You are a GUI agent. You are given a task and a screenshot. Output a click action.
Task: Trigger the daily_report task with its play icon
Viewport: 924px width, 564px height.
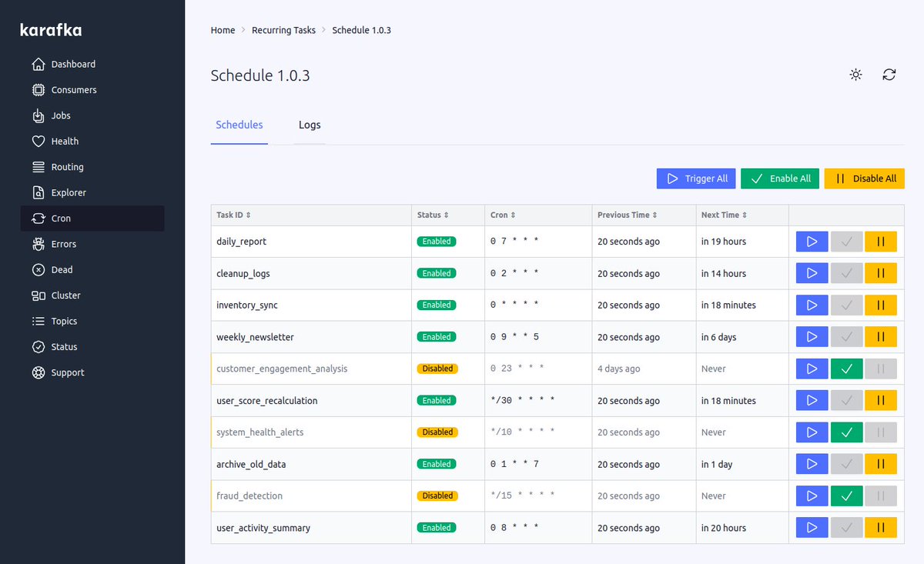coord(812,241)
